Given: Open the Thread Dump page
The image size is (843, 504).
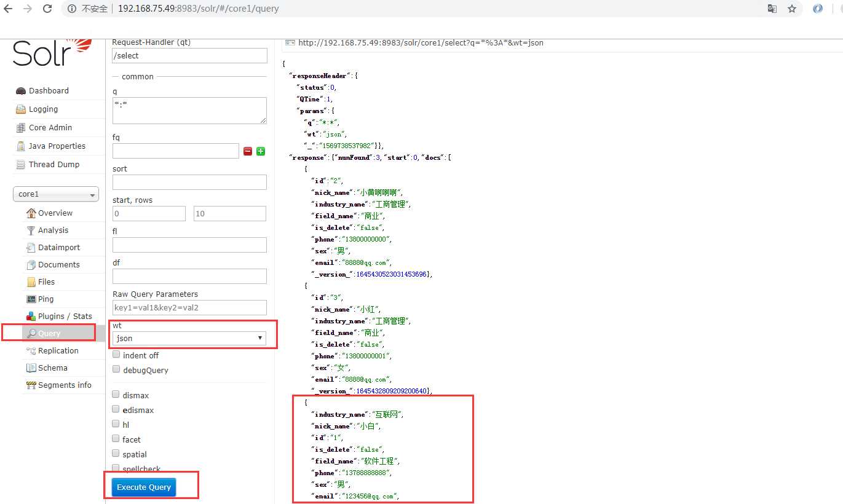Looking at the screenshot, I should point(54,165).
